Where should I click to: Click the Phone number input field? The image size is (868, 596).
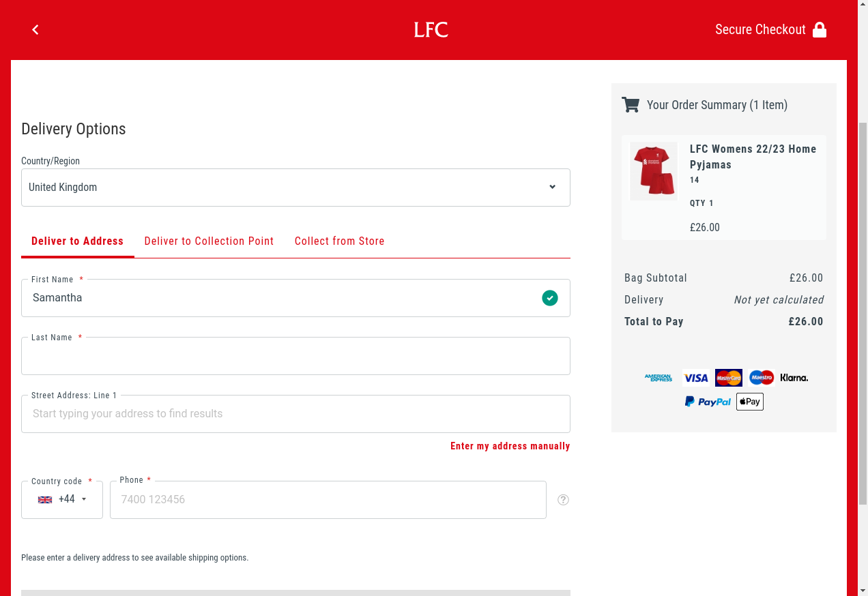tap(328, 500)
